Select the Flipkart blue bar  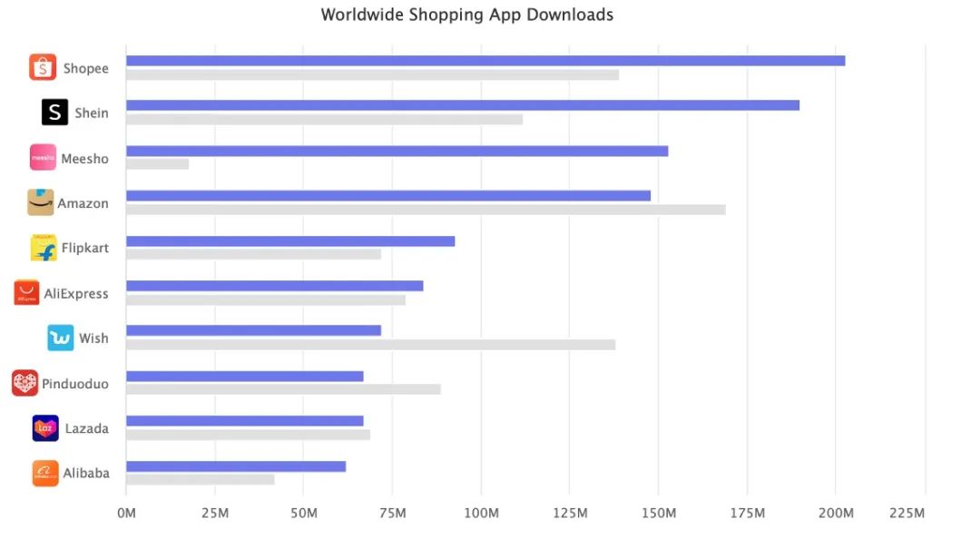pos(289,241)
